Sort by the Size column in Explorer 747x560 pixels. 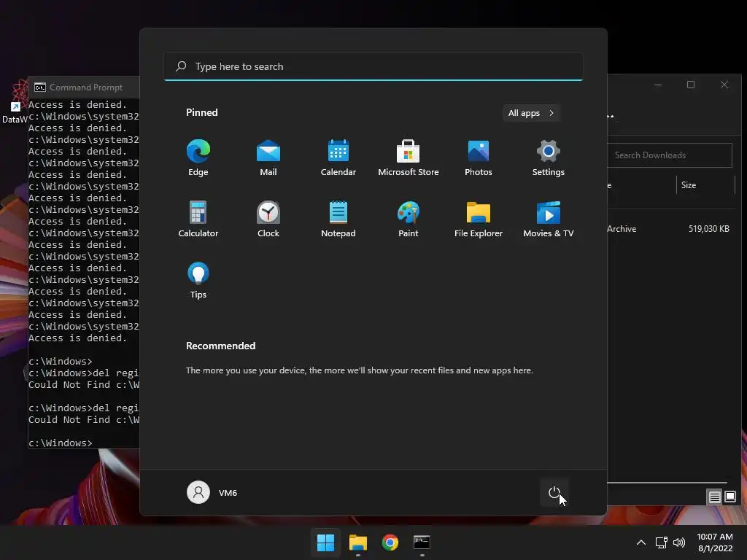(x=705, y=185)
